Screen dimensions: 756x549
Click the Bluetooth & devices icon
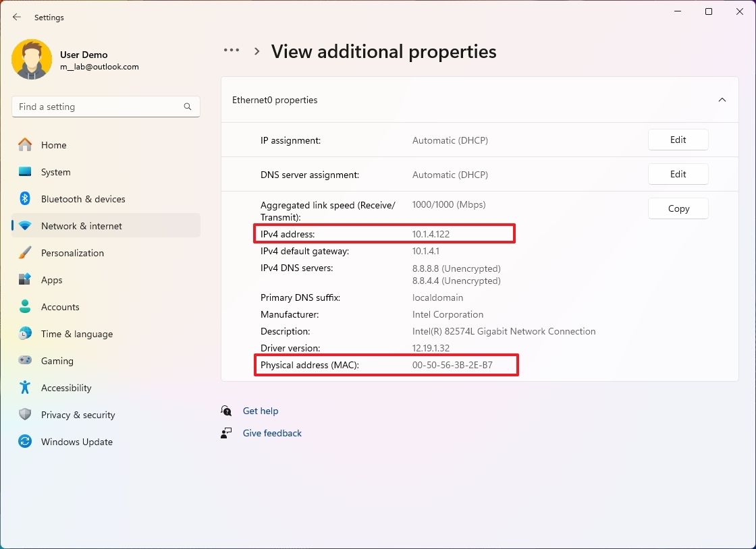[x=25, y=199]
